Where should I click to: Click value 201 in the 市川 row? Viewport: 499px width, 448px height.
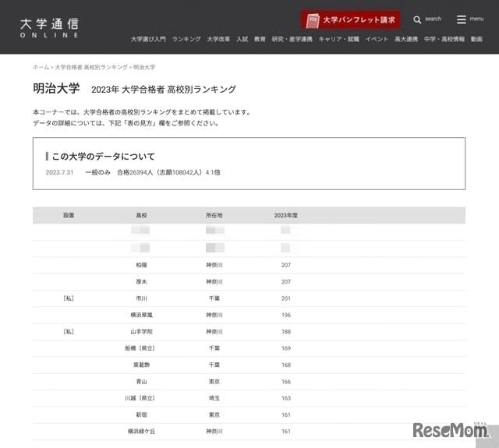(x=286, y=298)
